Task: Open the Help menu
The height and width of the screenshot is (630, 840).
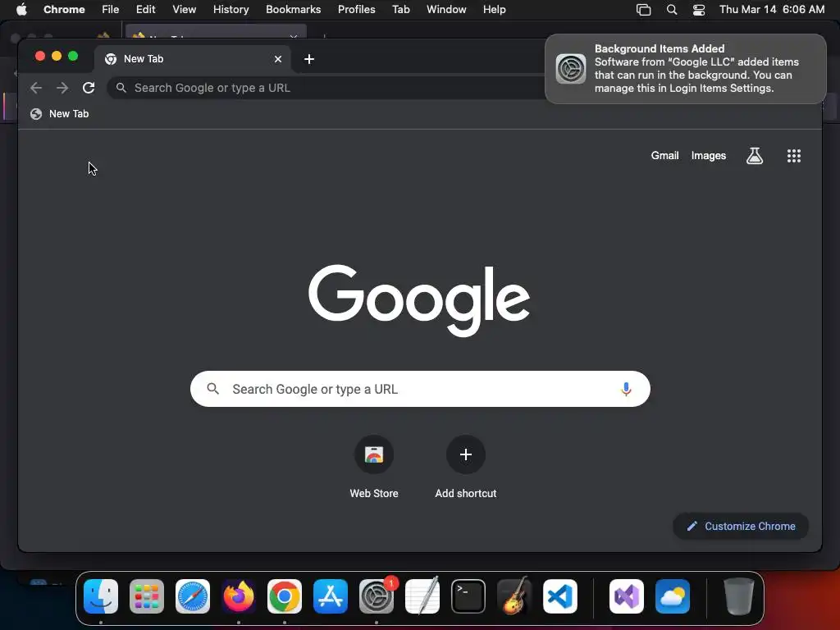Action: tap(494, 10)
